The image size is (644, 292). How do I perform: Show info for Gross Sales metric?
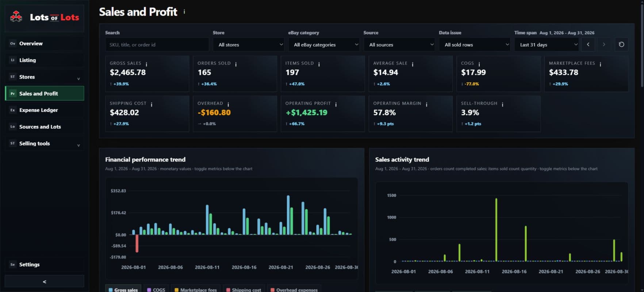point(146,64)
